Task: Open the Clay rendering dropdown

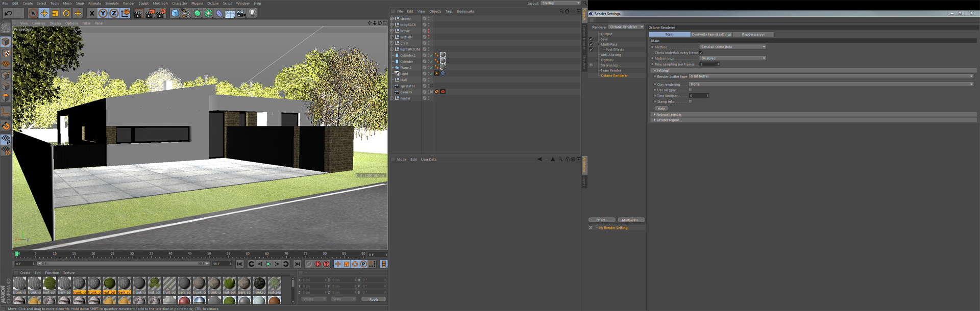Action: tap(831, 84)
